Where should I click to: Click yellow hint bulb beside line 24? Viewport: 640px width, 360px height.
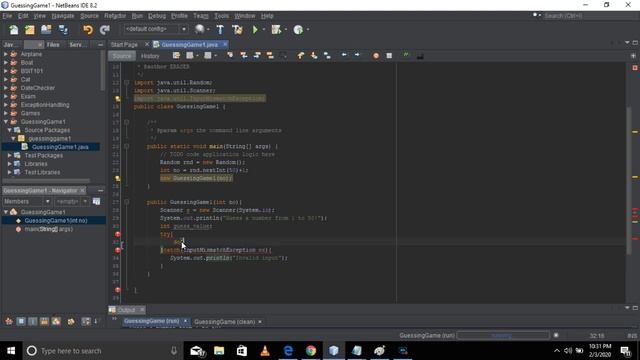118,178
